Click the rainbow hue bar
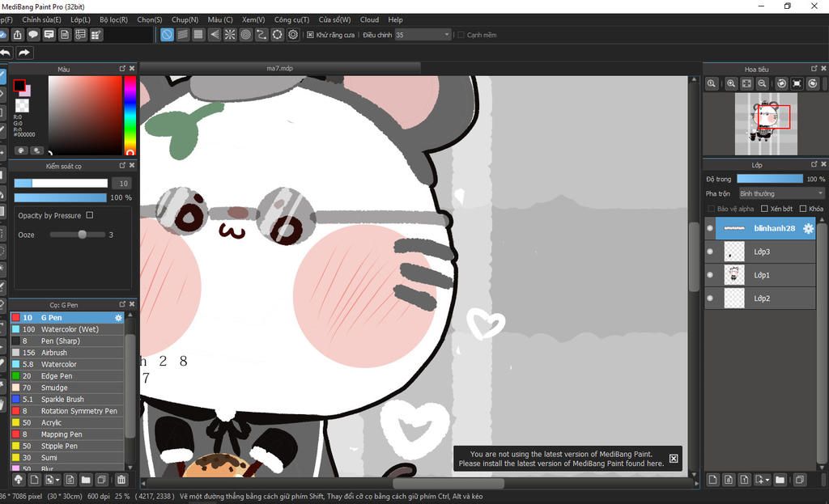Screen dimensions: 829x504 [130, 115]
